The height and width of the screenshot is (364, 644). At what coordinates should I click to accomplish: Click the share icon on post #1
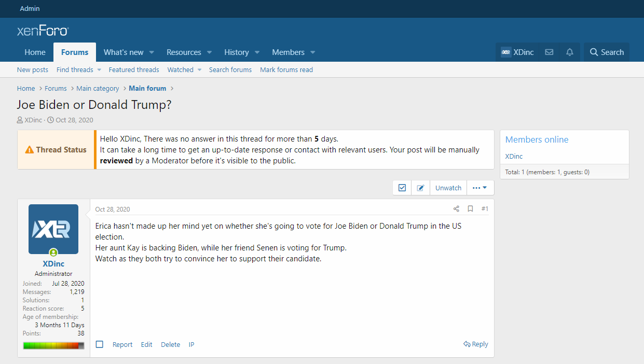[x=456, y=209]
